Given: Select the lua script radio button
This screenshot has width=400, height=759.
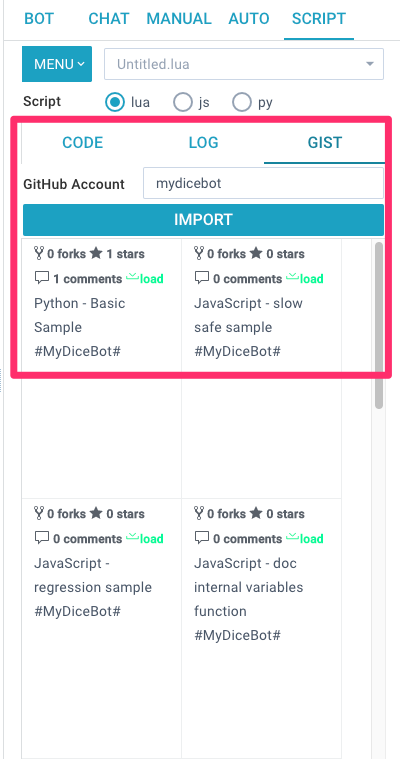Looking at the screenshot, I should pyautogui.click(x=115, y=102).
